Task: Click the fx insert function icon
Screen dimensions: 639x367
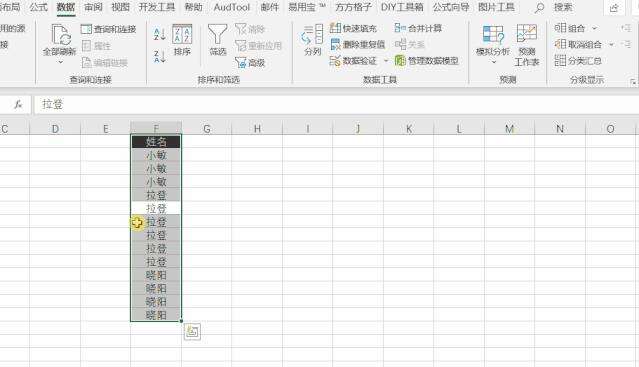Action: click(x=18, y=105)
